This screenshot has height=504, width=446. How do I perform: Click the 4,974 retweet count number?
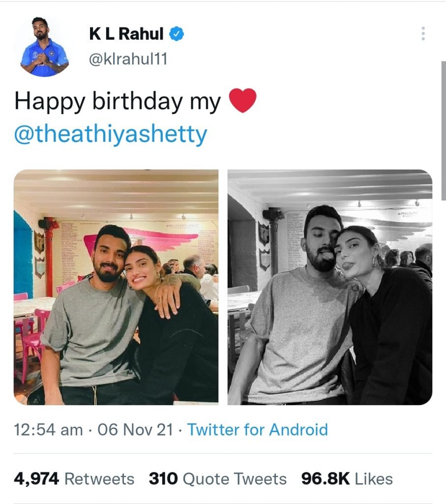[37, 478]
